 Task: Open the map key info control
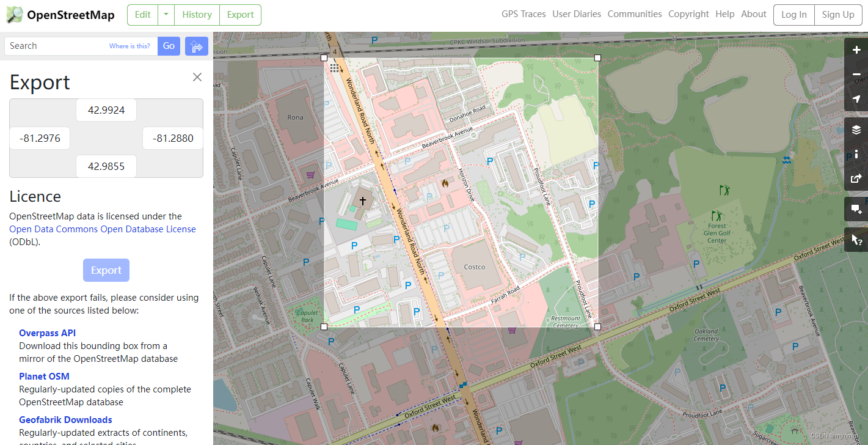click(x=856, y=154)
